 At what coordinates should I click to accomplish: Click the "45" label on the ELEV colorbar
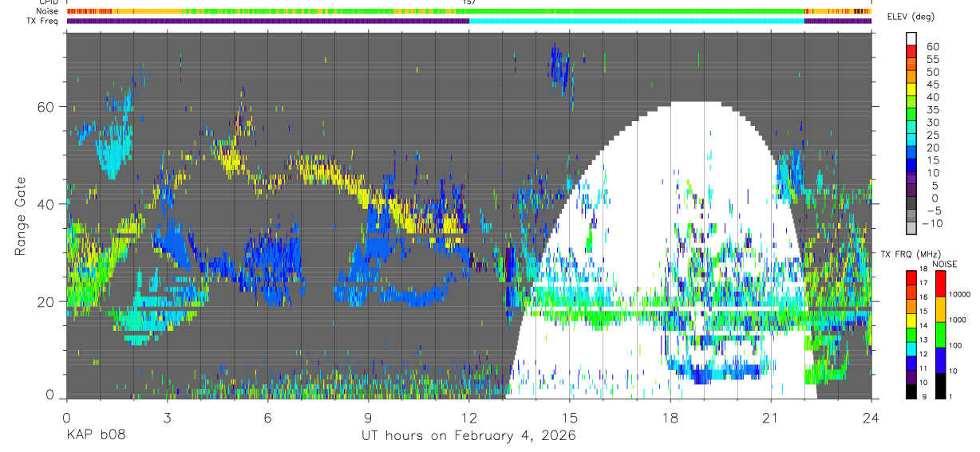932,85
